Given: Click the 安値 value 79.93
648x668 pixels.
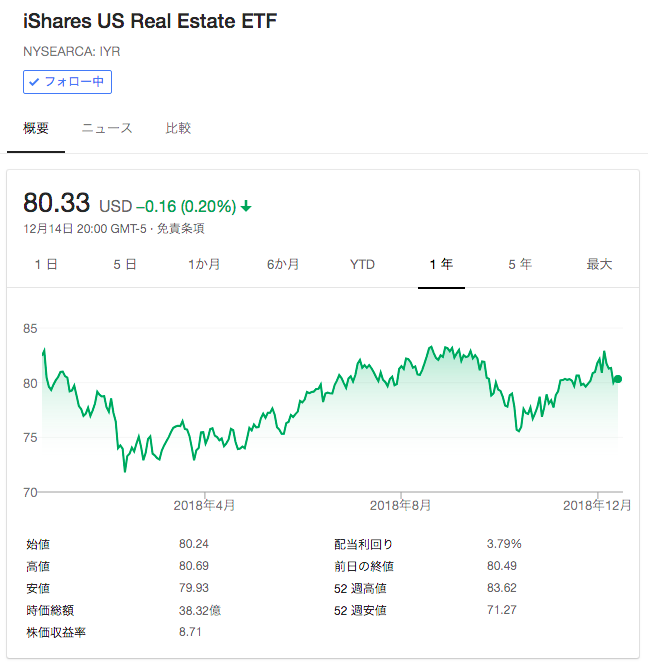Looking at the screenshot, I should click(194, 588).
